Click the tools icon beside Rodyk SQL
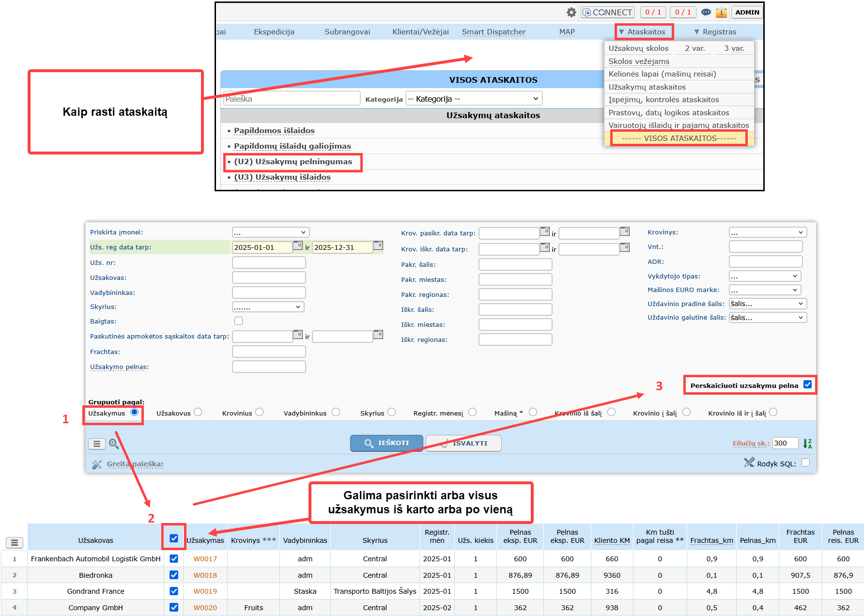The image size is (864, 616). (x=749, y=462)
